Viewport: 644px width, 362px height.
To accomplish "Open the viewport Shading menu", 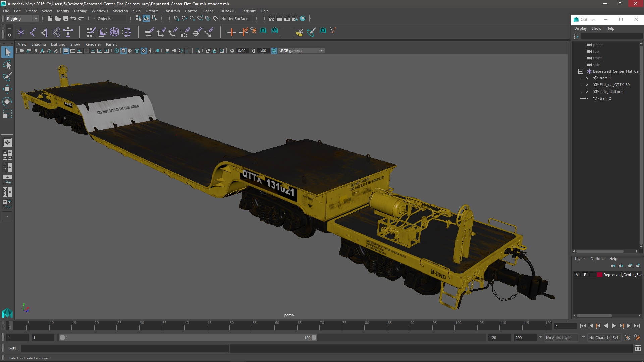I will click(39, 44).
